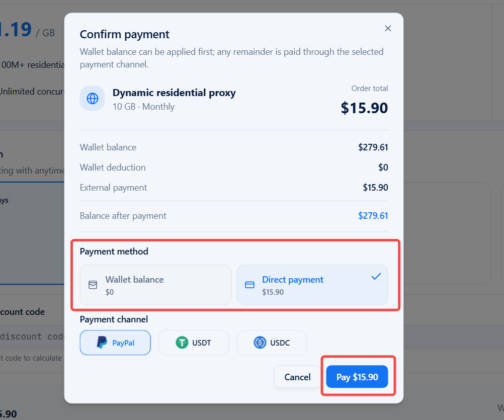Click the card icon in Direct payment option
Image resolution: width=504 pixels, height=420 pixels.
[x=250, y=285]
